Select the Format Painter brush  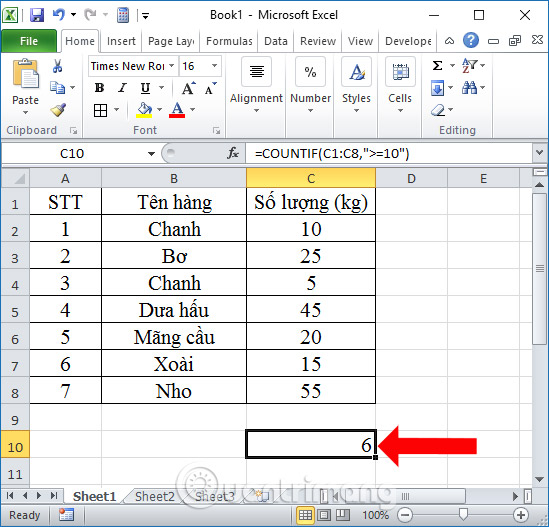(58, 110)
